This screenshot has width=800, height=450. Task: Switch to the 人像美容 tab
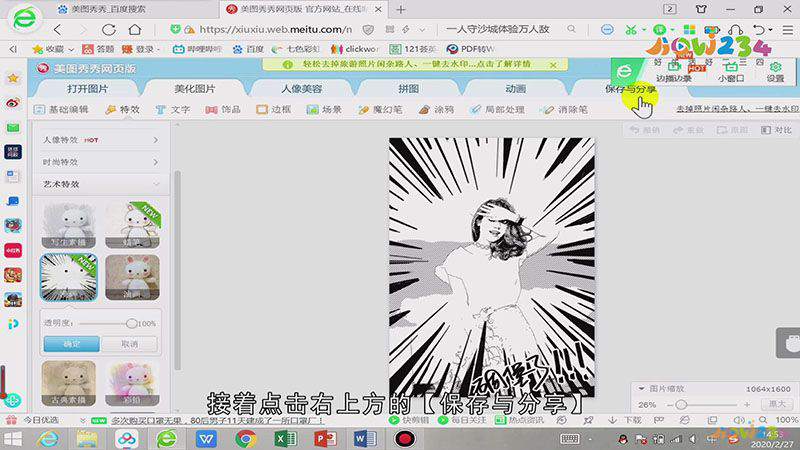[302, 89]
